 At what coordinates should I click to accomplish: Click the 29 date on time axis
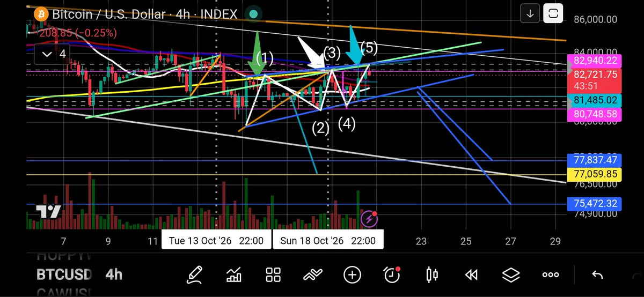pyautogui.click(x=556, y=241)
